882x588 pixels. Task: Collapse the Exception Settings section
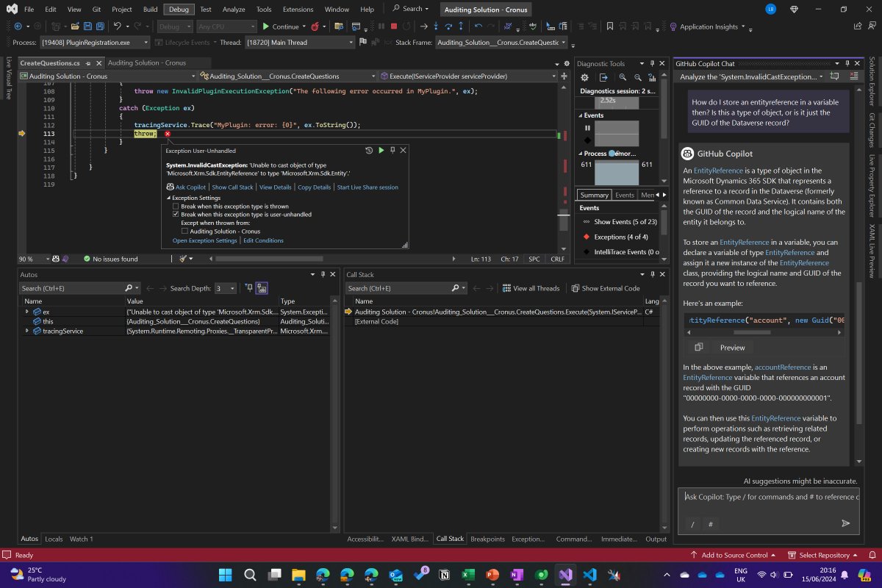click(168, 198)
